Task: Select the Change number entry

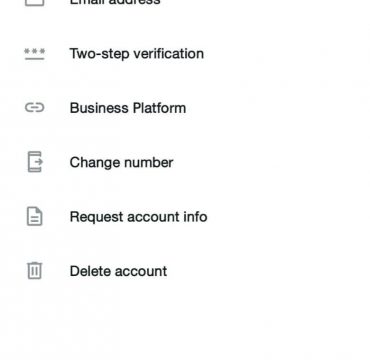Action: click(185, 162)
